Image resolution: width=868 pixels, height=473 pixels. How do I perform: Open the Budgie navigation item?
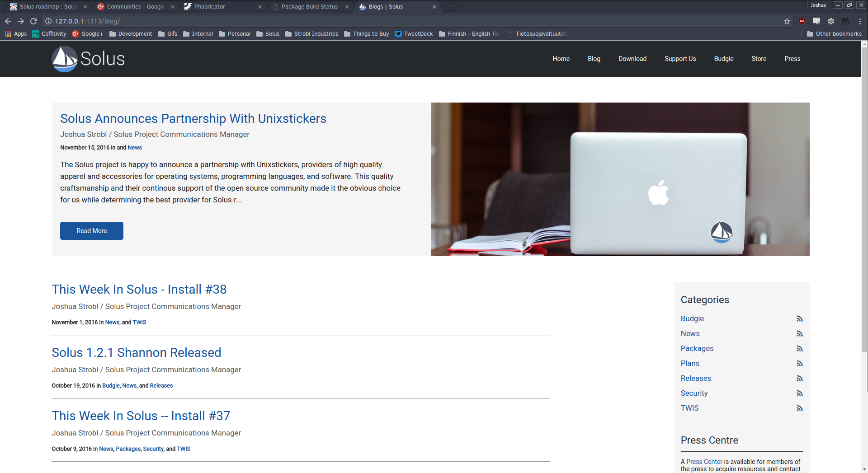(x=724, y=59)
